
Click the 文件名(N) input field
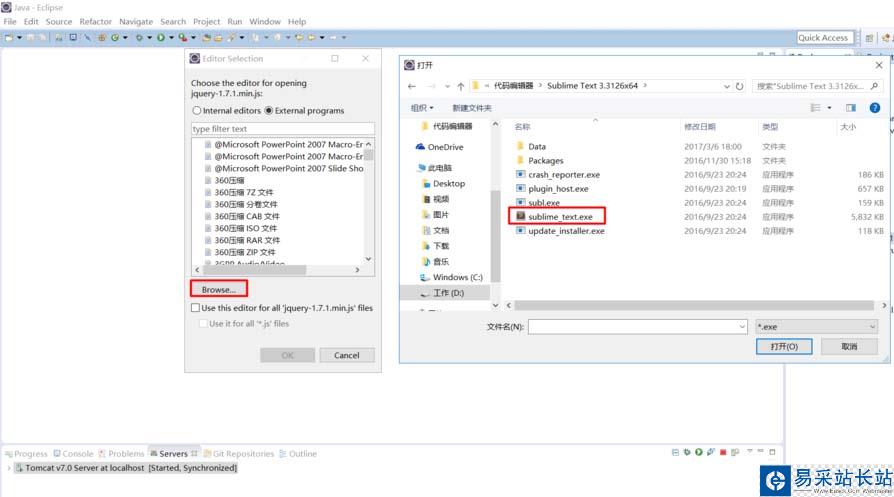pos(637,327)
